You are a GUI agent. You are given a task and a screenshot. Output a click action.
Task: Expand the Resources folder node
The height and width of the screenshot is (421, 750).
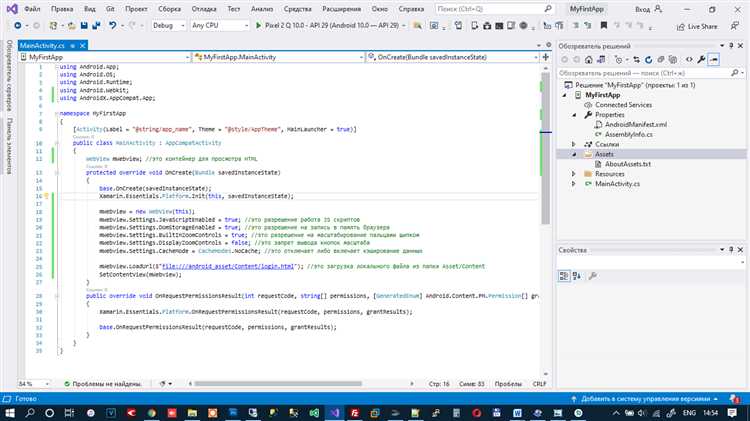pos(574,174)
